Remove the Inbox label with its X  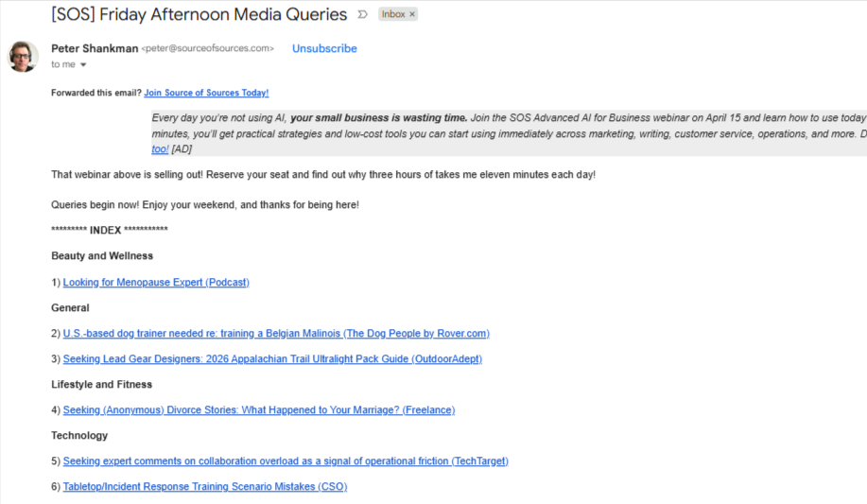coord(412,15)
